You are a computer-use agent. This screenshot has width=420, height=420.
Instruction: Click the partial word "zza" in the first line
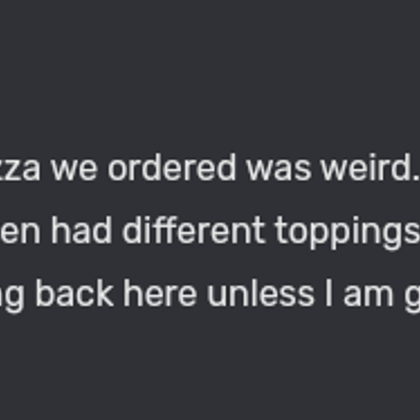click(x=20, y=172)
